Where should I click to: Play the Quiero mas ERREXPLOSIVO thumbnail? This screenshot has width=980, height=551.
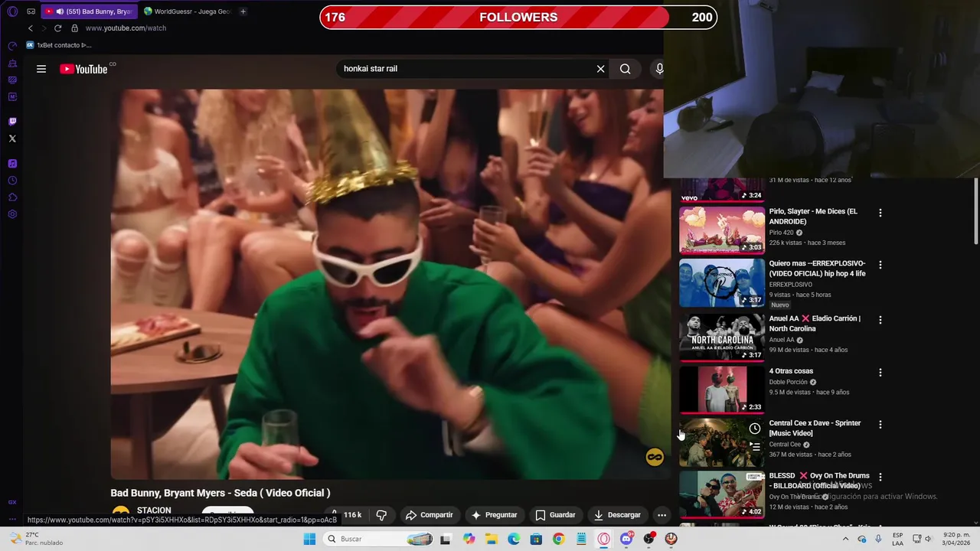[x=721, y=282]
